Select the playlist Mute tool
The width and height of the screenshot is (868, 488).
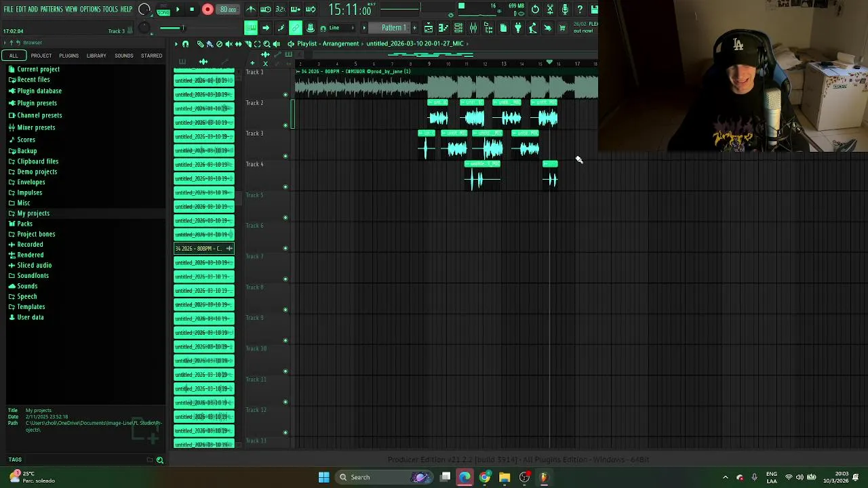(229, 43)
